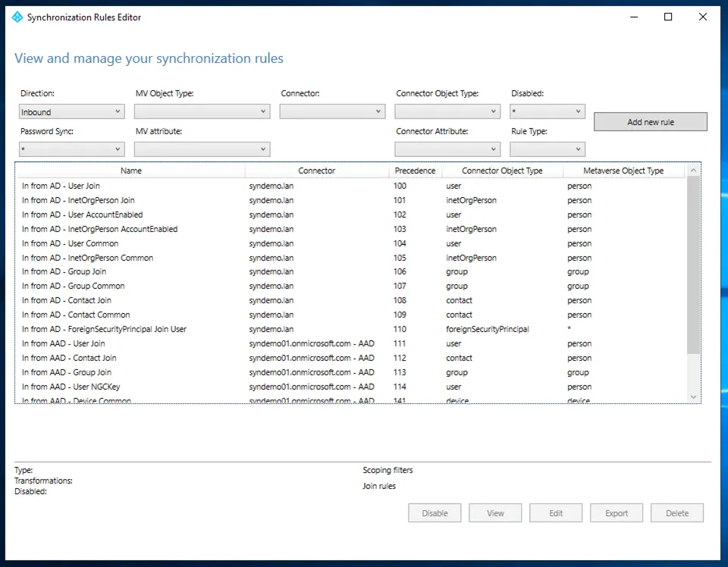
Task: Sort by the Precedence column header
Action: tap(415, 171)
